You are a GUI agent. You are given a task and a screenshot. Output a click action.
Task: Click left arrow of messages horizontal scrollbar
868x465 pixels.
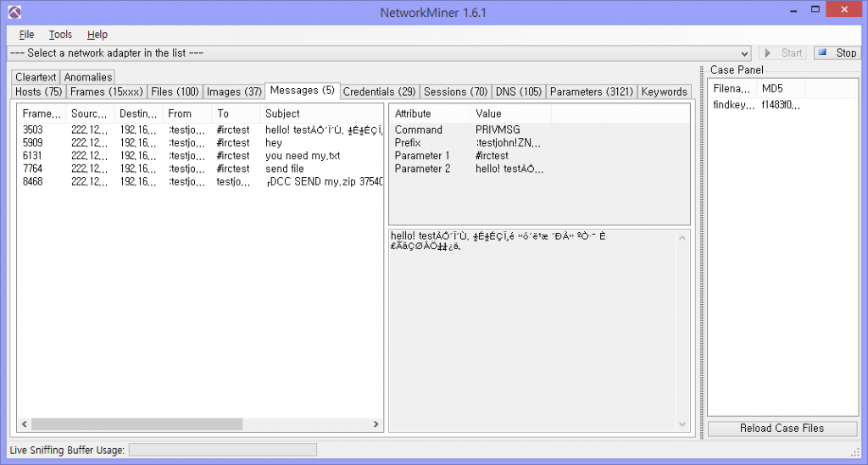[25, 424]
